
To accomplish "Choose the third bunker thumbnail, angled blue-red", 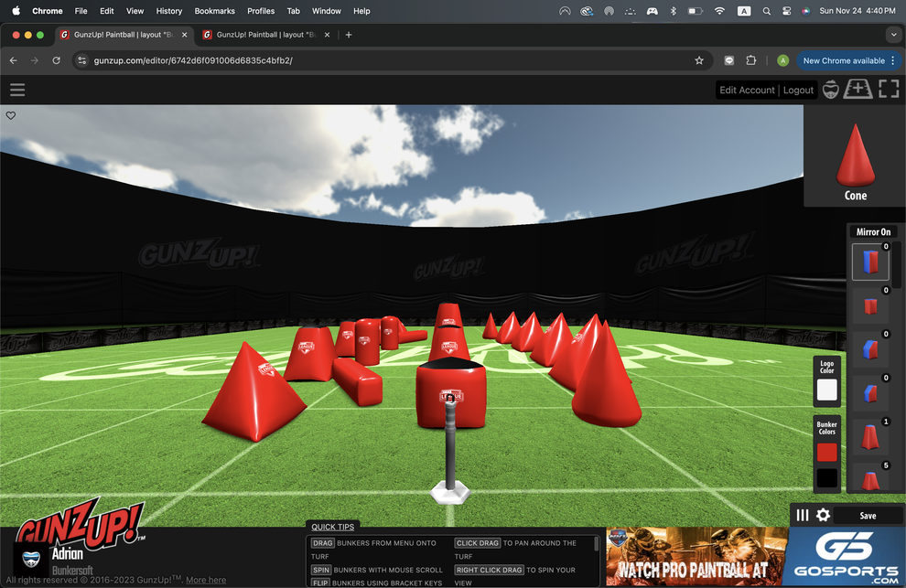I will pyautogui.click(x=870, y=349).
